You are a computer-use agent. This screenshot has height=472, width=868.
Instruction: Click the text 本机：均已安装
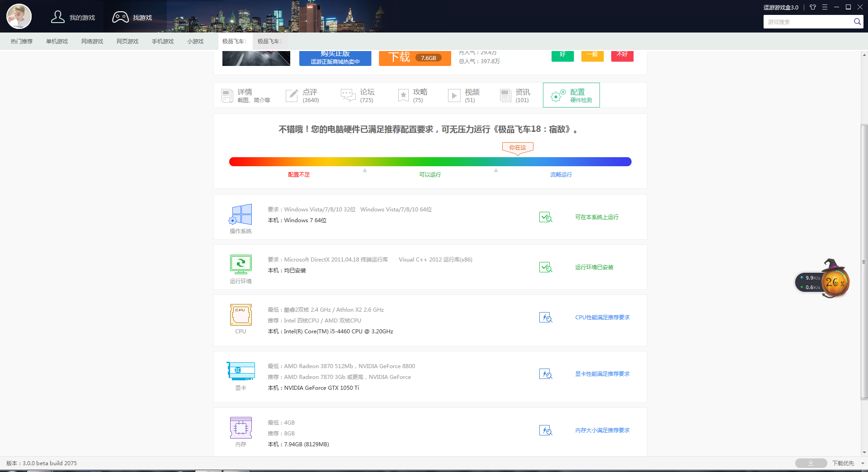point(287,271)
